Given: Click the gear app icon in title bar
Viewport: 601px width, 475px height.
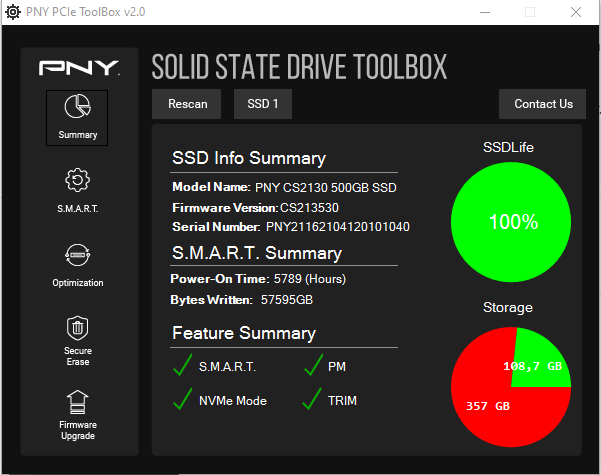Looking at the screenshot, I should click(x=13, y=12).
